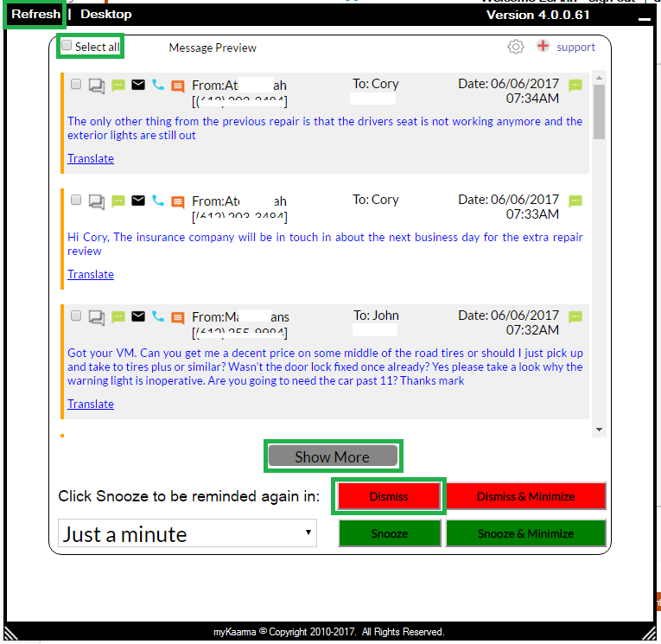
Task: Click phone call icon in 07:32AM message
Action: pyautogui.click(x=157, y=316)
